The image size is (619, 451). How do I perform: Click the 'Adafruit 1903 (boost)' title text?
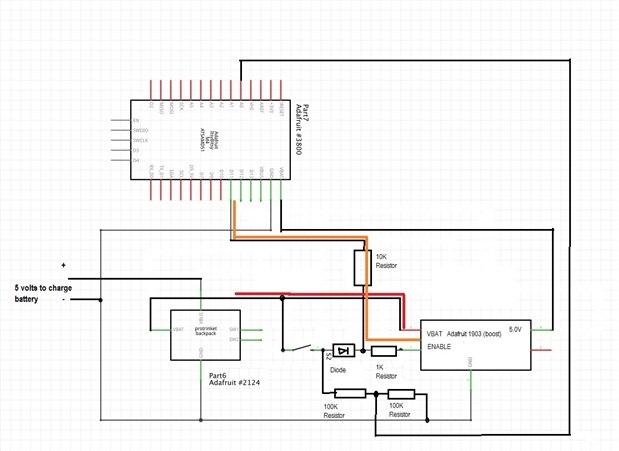(x=474, y=334)
